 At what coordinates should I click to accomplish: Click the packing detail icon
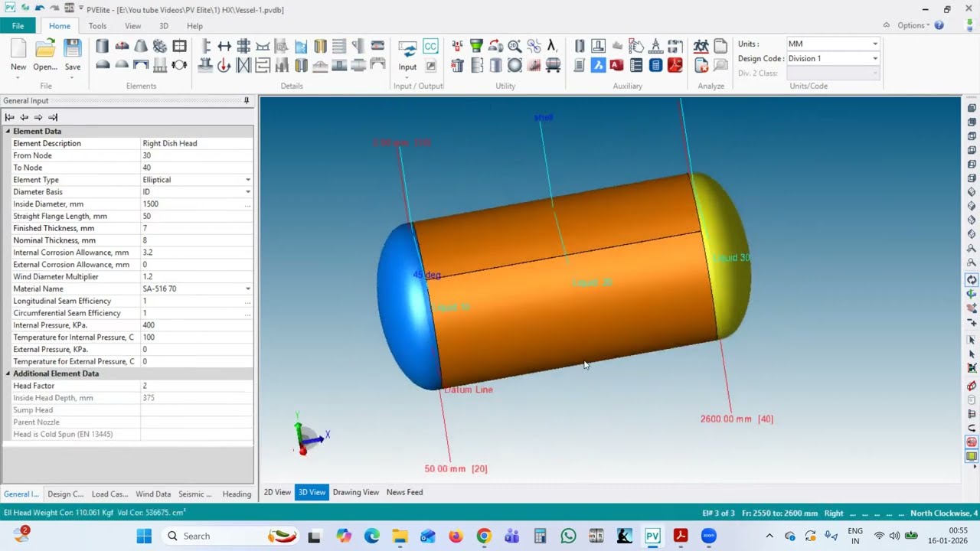243,66
